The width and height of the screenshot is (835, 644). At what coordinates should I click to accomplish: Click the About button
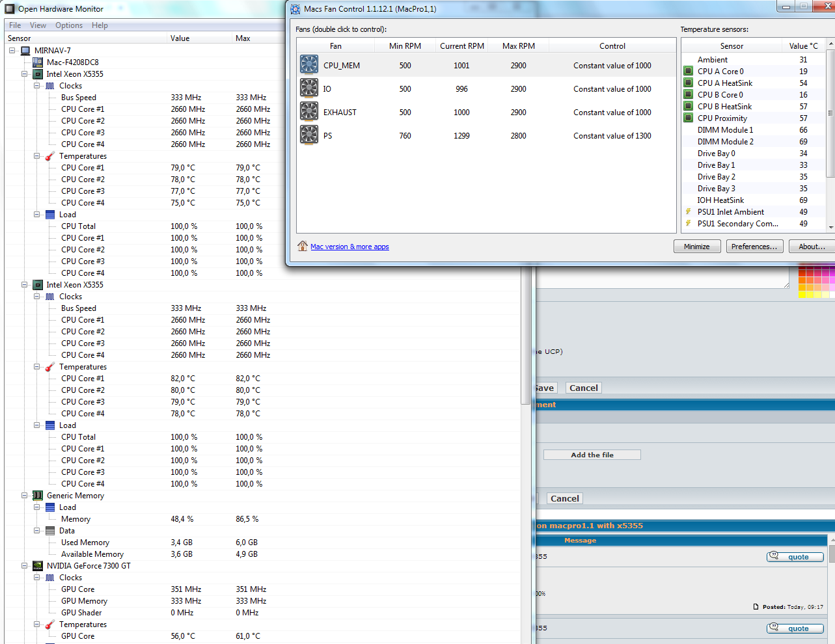[812, 247]
